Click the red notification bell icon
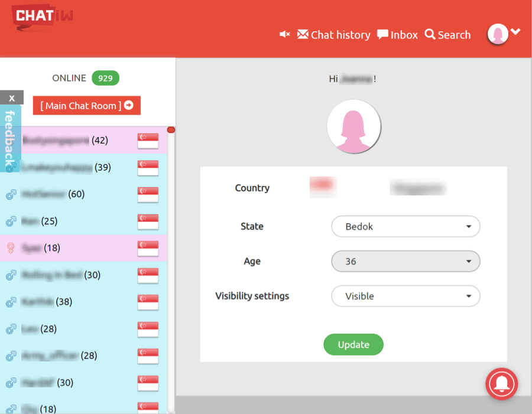The width and height of the screenshot is (532, 414). [x=501, y=384]
